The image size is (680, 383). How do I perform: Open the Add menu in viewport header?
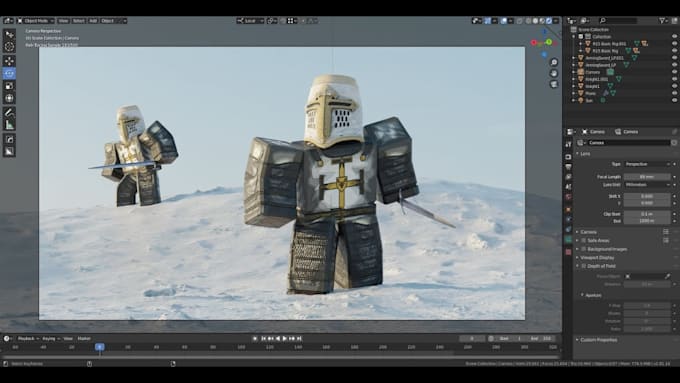(x=93, y=20)
